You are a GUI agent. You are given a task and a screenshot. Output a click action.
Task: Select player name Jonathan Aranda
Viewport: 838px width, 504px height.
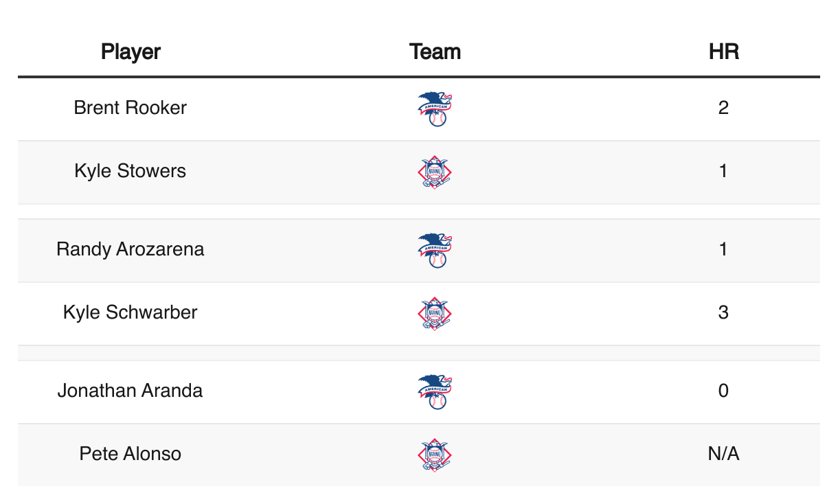[x=131, y=391]
